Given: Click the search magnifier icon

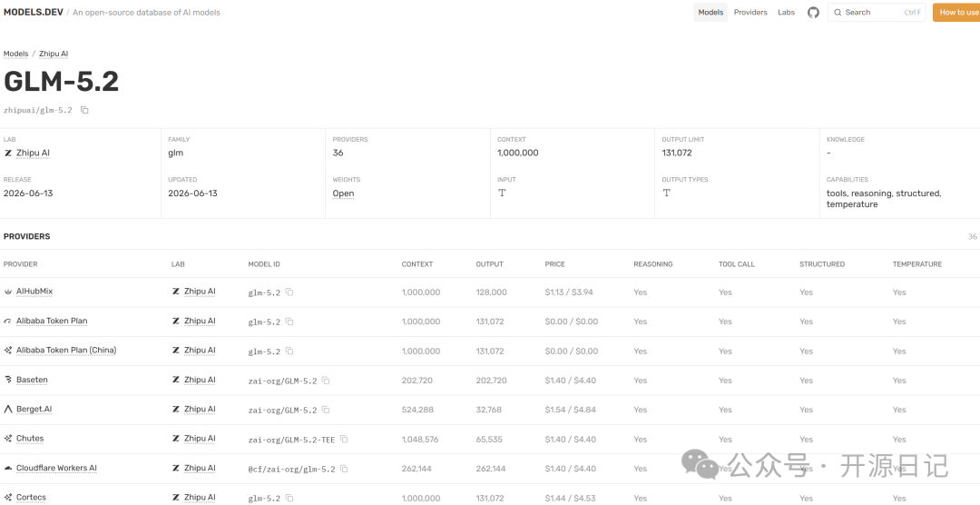Looking at the screenshot, I should pos(838,13).
